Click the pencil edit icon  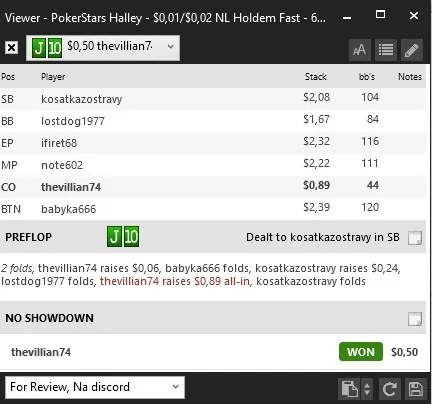point(412,50)
